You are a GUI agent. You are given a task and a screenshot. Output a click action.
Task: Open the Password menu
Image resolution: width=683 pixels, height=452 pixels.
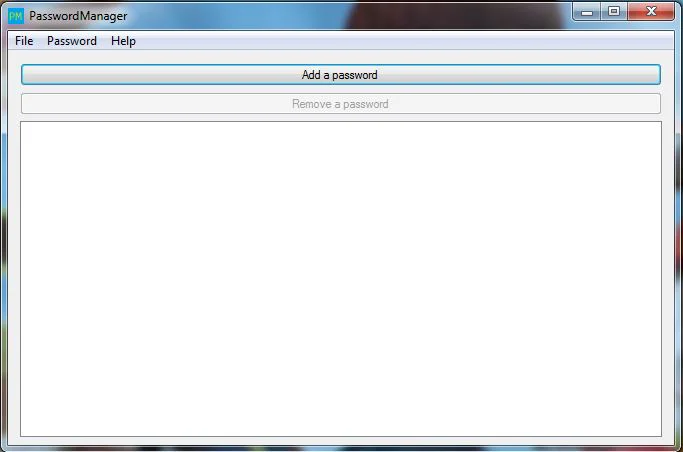pos(72,41)
